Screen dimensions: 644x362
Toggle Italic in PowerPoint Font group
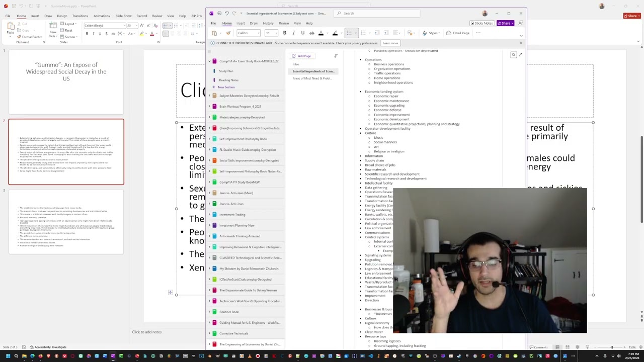pyautogui.click(x=94, y=34)
